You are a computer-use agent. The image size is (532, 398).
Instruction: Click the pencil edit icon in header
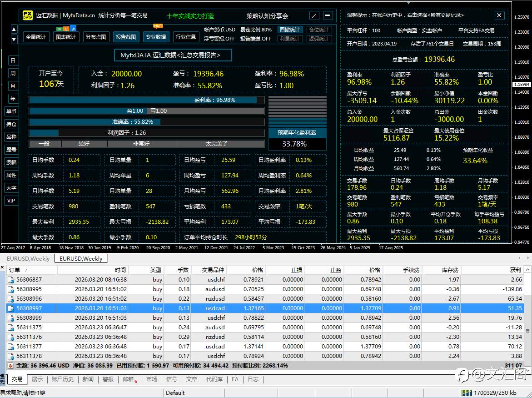tap(314, 15)
